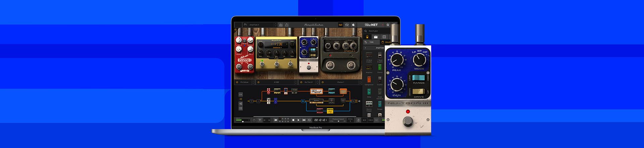644x148 pixels.
Task: Toggle power for Pin Deluxe slot
Action: [x=237, y=82]
